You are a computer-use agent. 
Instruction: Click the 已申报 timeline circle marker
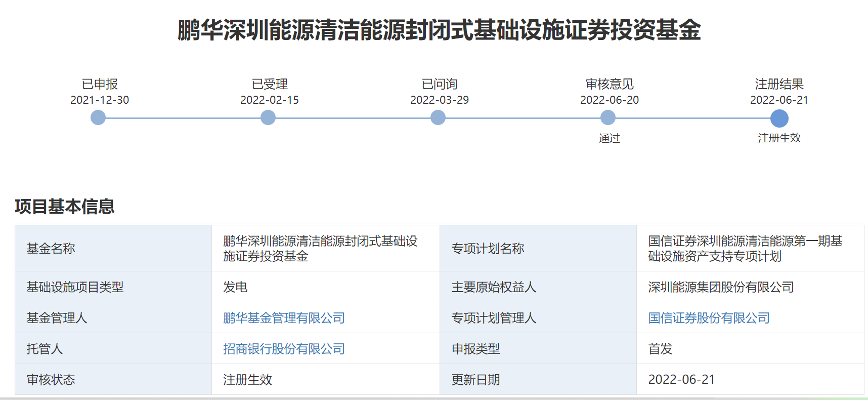(x=98, y=118)
